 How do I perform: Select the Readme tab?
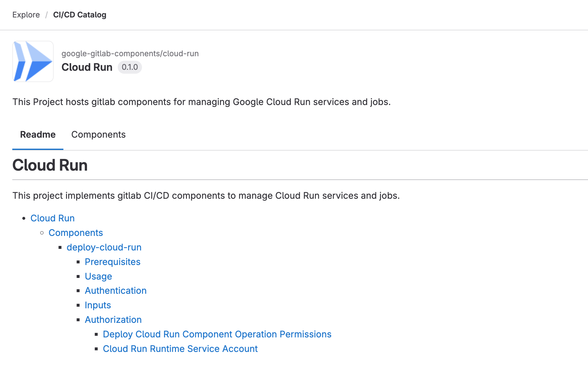(x=38, y=134)
